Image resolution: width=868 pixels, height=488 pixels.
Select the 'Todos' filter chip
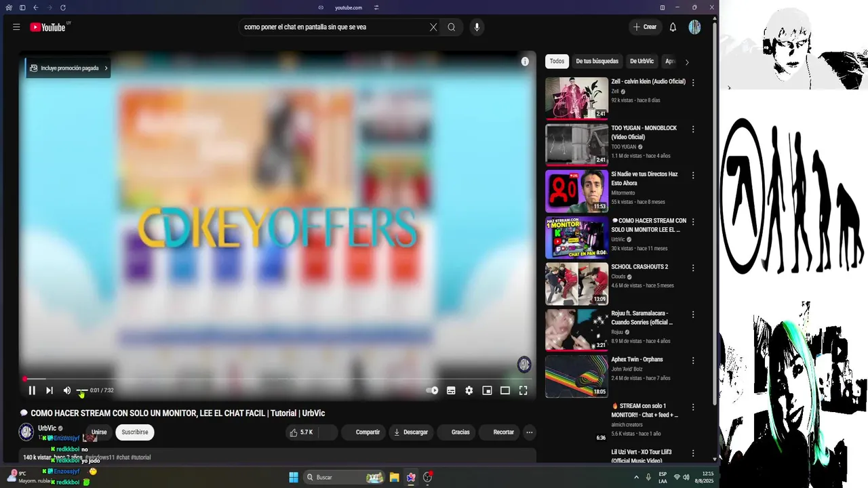pos(557,61)
